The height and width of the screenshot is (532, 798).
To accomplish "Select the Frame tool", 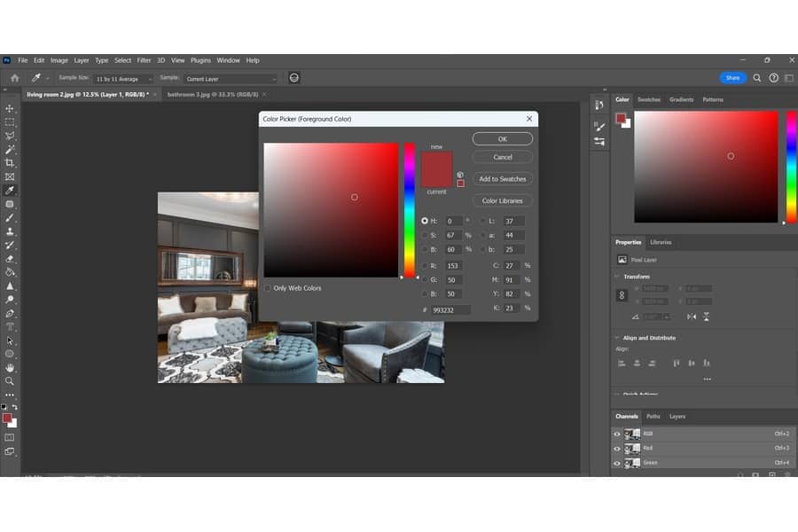I will pyautogui.click(x=10, y=176).
